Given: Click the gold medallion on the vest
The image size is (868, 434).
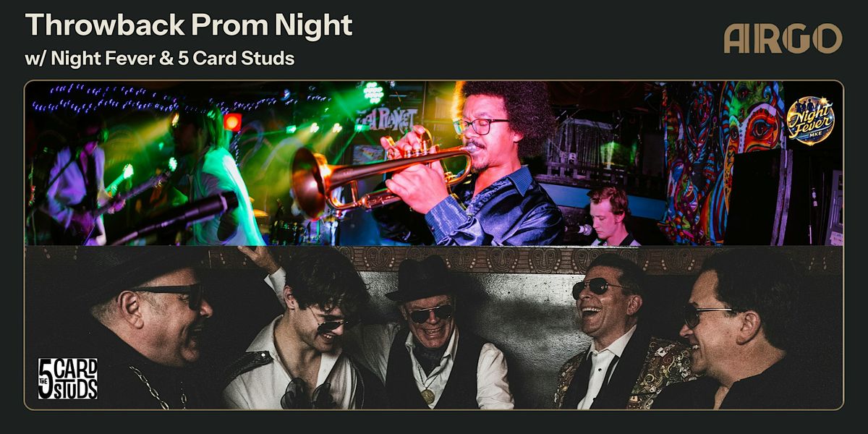Looking at the screenshot, I should [x=429, y=396].
